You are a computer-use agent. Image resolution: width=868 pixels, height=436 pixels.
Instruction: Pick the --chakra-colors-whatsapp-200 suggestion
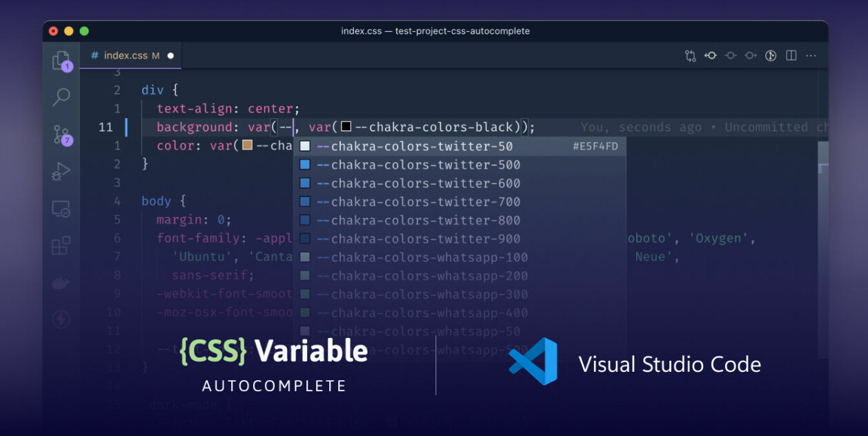460,276
